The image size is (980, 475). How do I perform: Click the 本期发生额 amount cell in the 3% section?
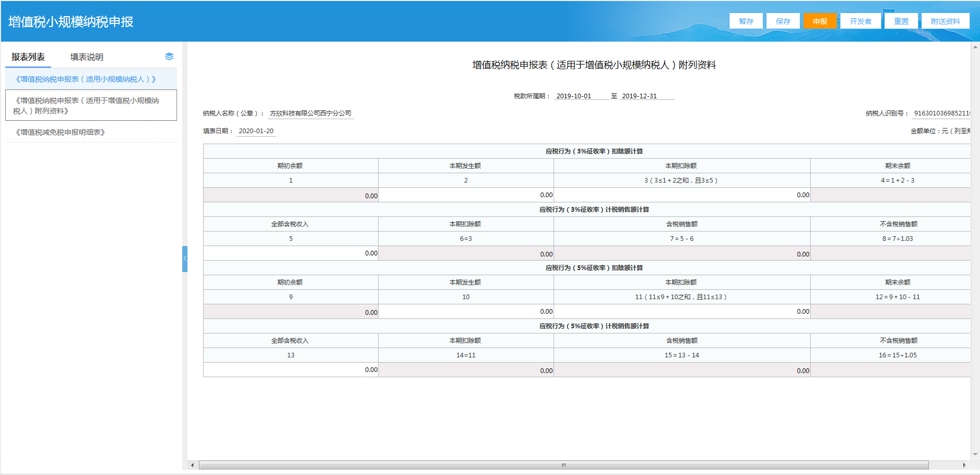(x=466, y=195)
